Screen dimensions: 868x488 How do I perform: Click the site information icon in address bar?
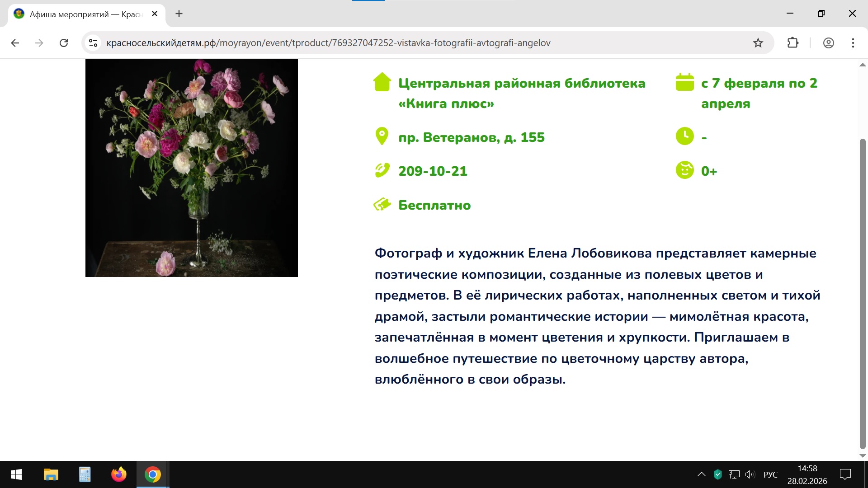(93, 43)
